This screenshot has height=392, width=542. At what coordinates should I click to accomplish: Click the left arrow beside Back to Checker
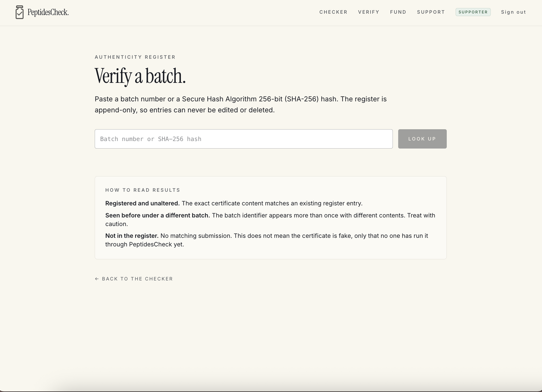click(x=97, y=279)
